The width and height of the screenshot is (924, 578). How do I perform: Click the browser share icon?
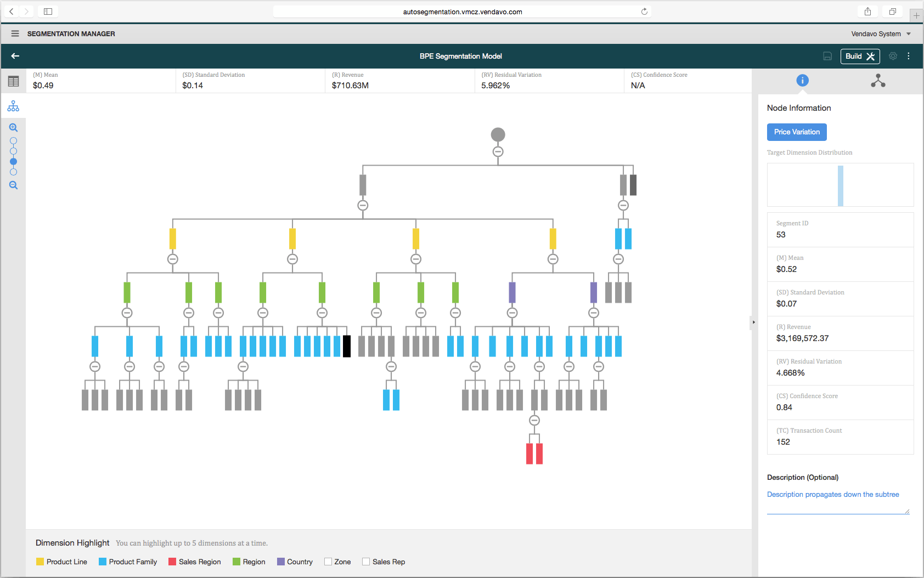pos(867,12)
